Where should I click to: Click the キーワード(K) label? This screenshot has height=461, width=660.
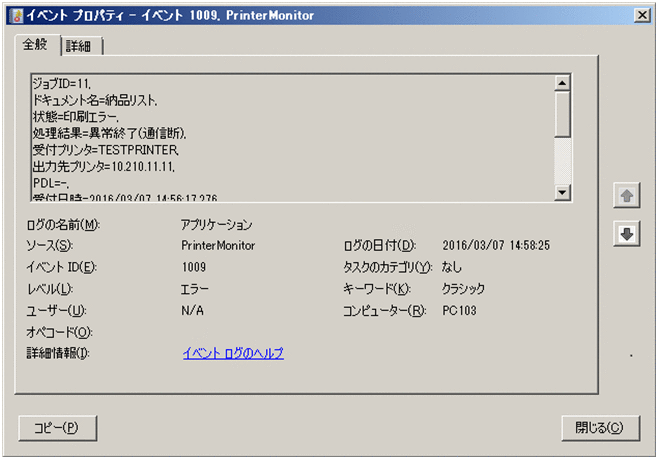pyautogui.click(x=377, y=289)
